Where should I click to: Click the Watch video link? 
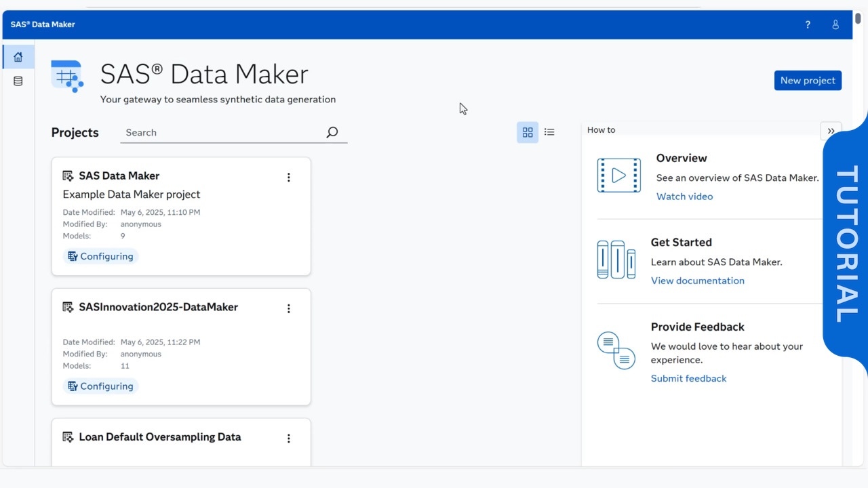pyautogui.click(x=684, y=197)
